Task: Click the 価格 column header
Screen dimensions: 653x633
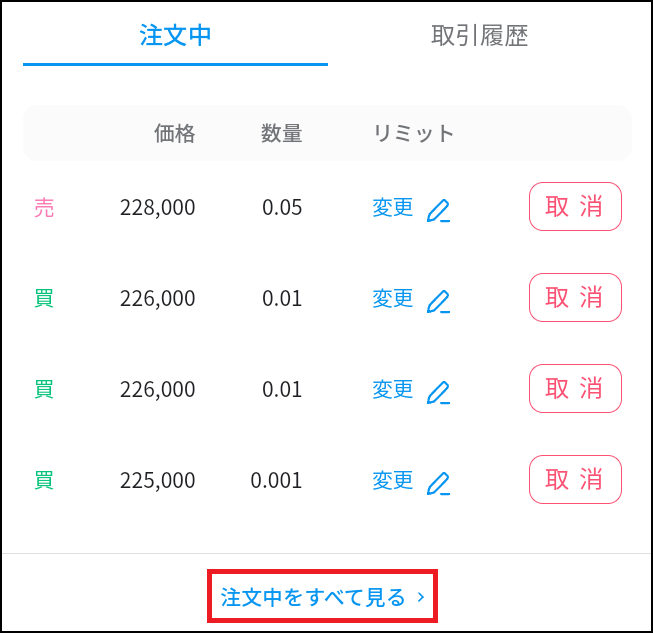Action: click(174, 133)
